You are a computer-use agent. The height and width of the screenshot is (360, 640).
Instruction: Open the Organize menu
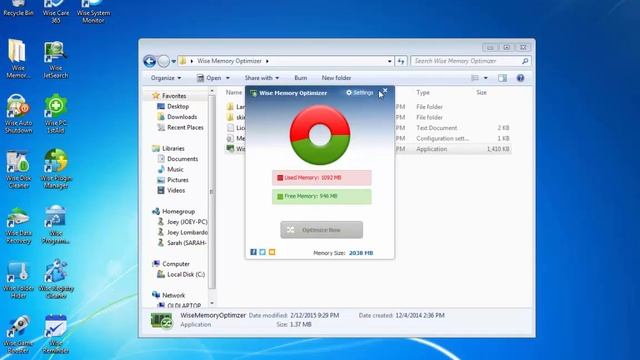pyautogui.click(x=166, y=78)
